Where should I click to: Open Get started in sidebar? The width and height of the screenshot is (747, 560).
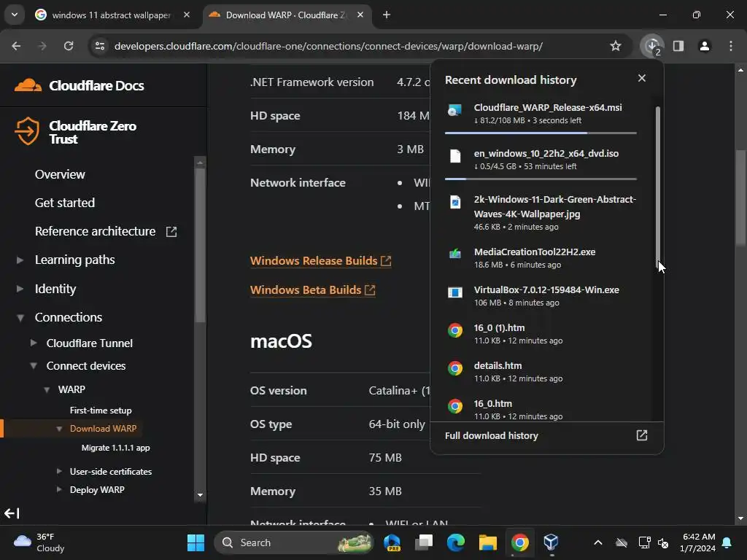tap(65, 203)
